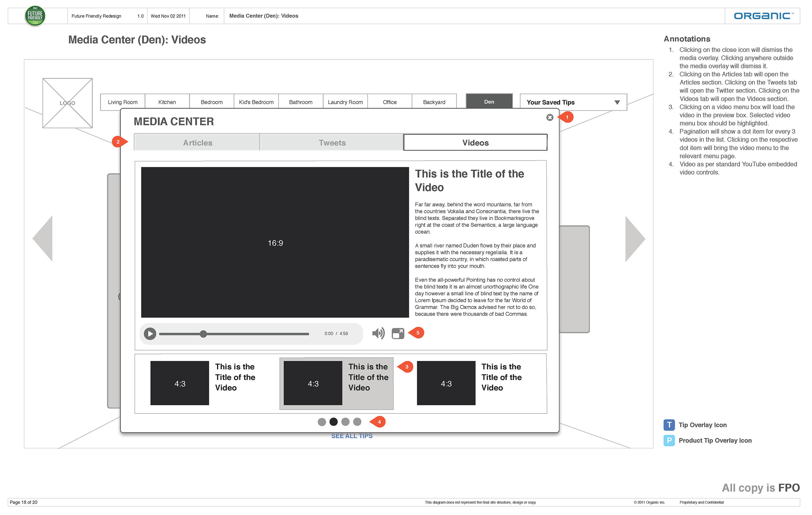Image resolution: width=812 pixels, height=515 pixels.
Task: Select the first pagination dot
Action: [x=322, y=422]
